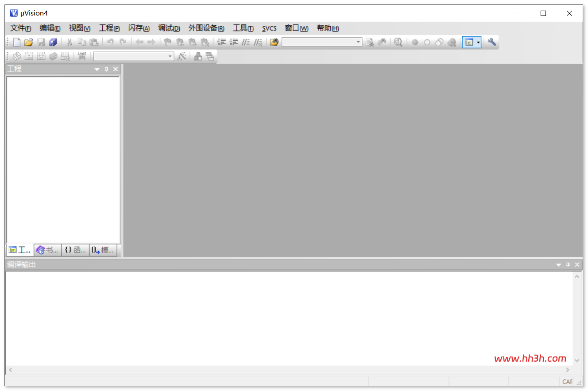Click the New file icon
This screenshot has height=391, width=588.
tap(17, 42)
